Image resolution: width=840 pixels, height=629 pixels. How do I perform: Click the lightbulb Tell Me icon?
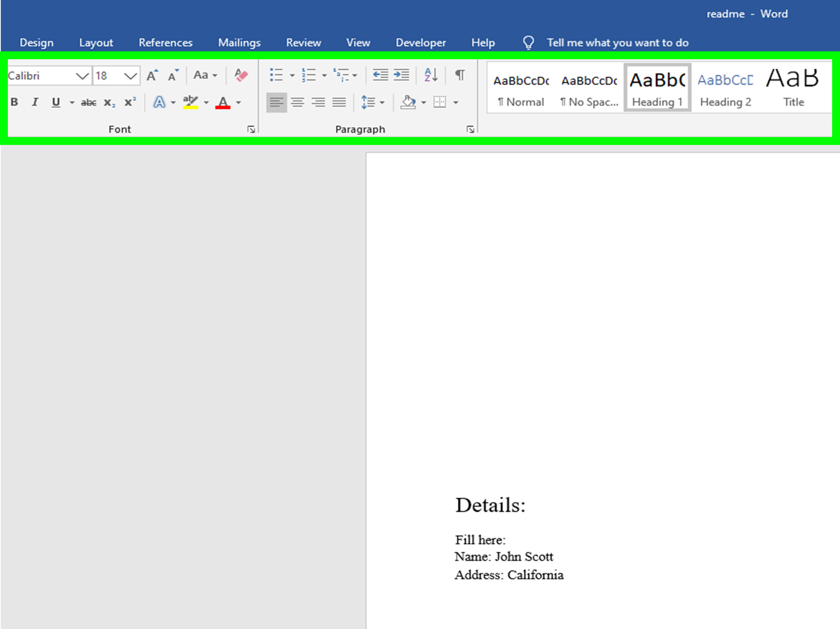point(528,42)
